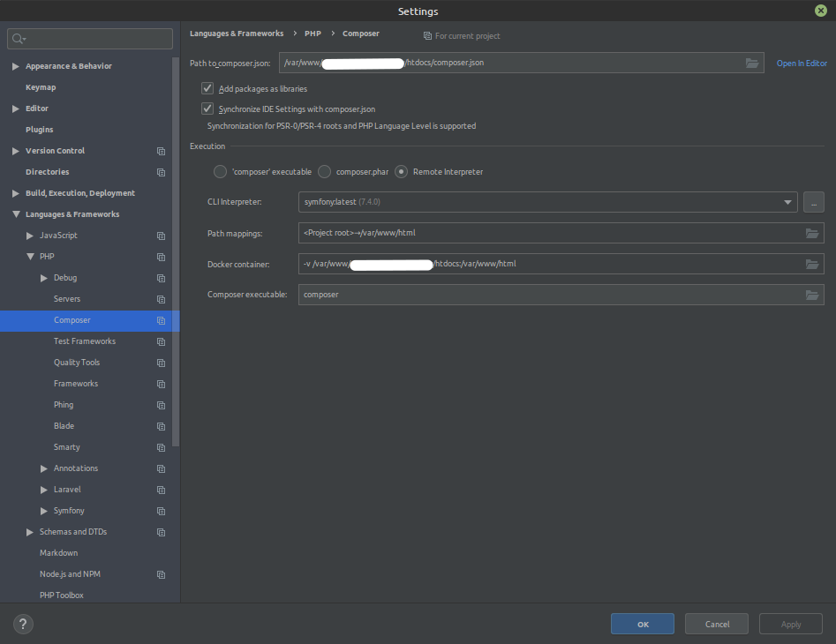Click the OK button
The height and width of the screenshot is (644, 836).
[x=643, y=624]
